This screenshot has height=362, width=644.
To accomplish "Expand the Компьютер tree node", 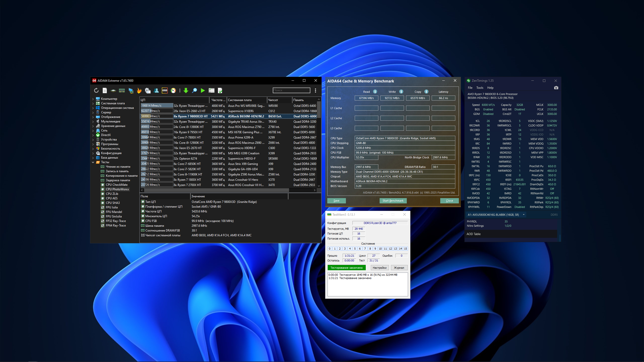I will tap(93, 99).
